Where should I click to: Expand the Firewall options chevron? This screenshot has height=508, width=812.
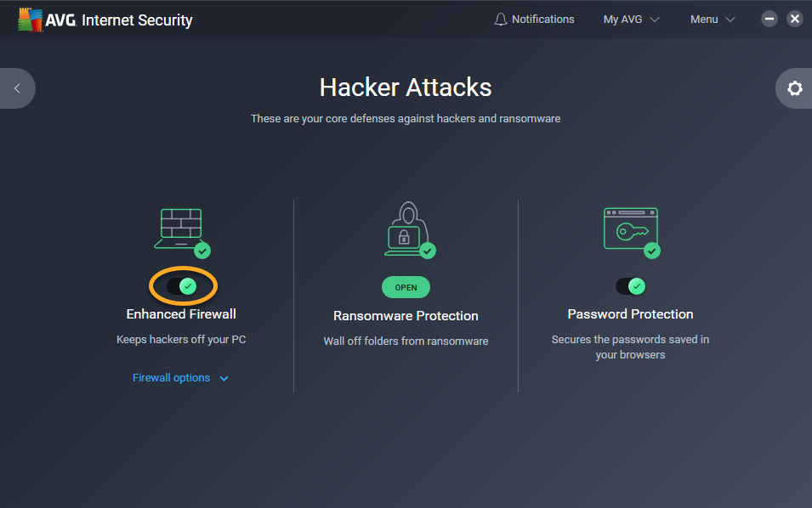point(224,379)
